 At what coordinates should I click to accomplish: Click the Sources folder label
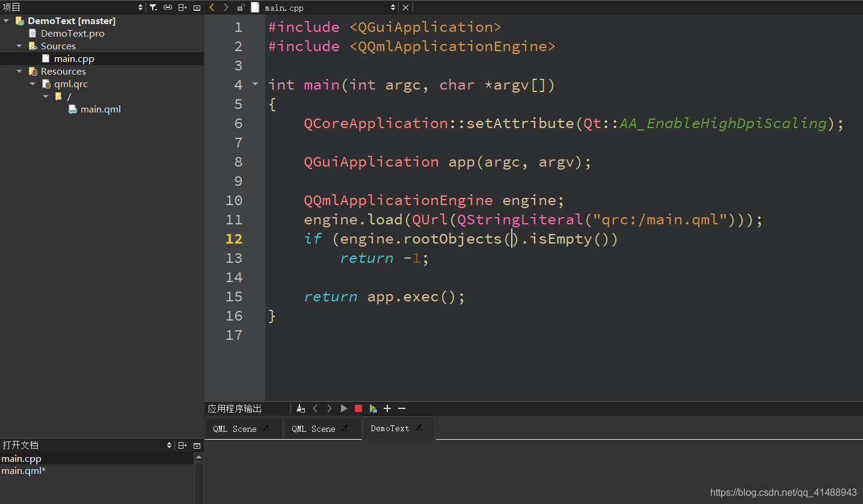pos(58,46)
